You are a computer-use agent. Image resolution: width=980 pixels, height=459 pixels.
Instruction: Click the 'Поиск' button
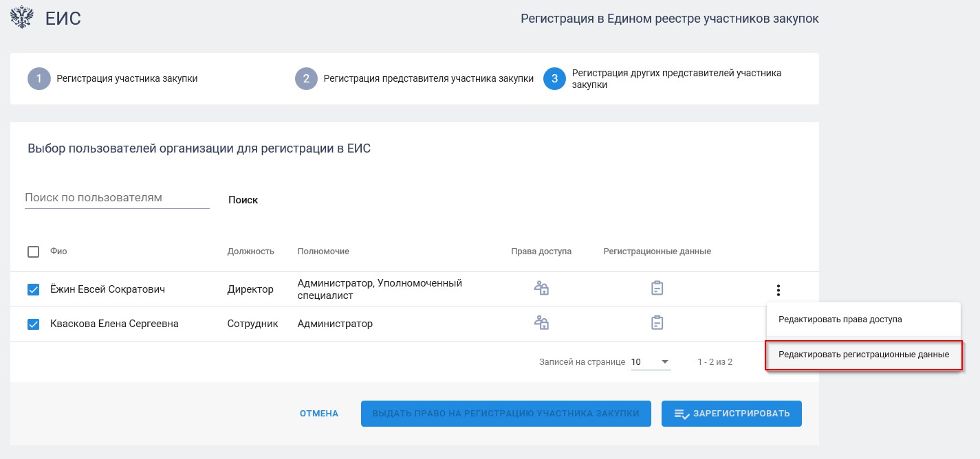tap(243, 200)
